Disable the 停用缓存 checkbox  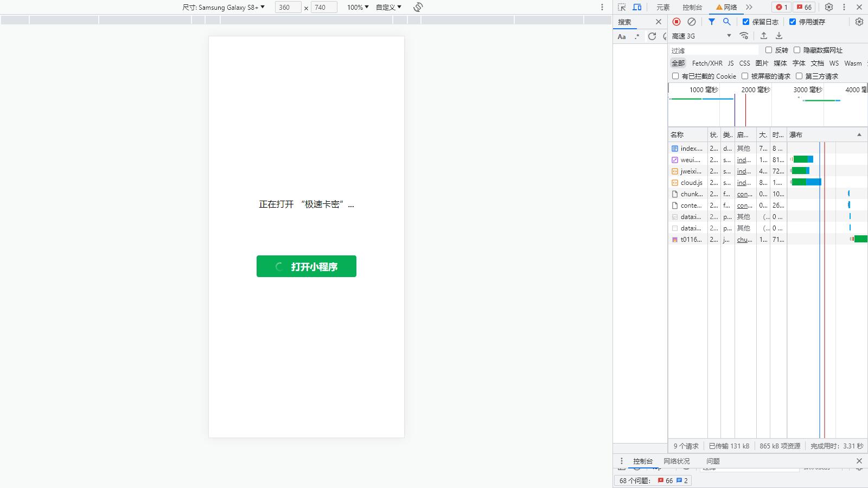[x=793, y=22]
